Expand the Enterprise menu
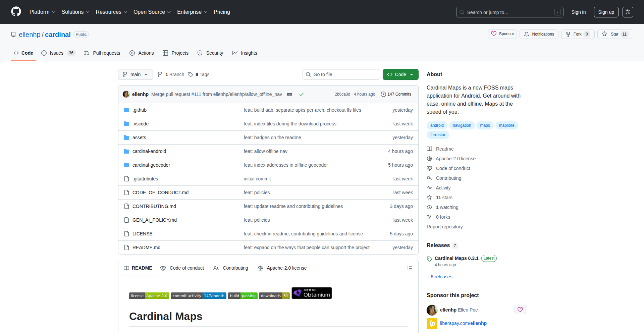644x333 pixels. coord(192,12)
